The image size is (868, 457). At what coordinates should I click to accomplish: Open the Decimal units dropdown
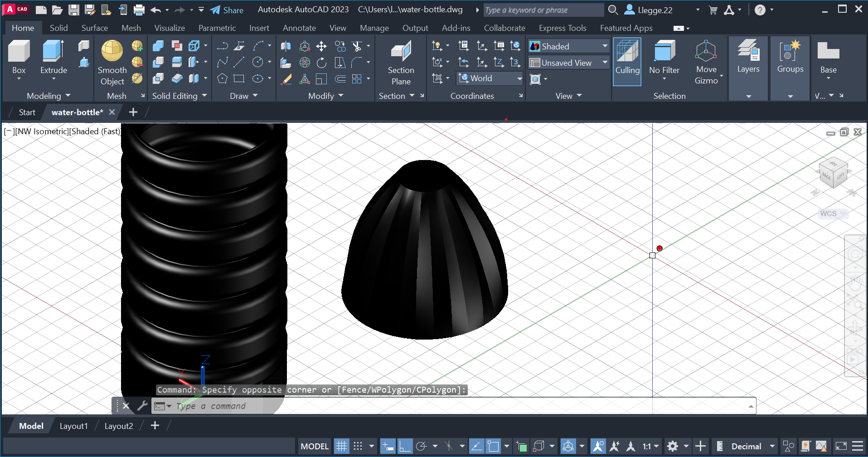[x=753, y=446]
